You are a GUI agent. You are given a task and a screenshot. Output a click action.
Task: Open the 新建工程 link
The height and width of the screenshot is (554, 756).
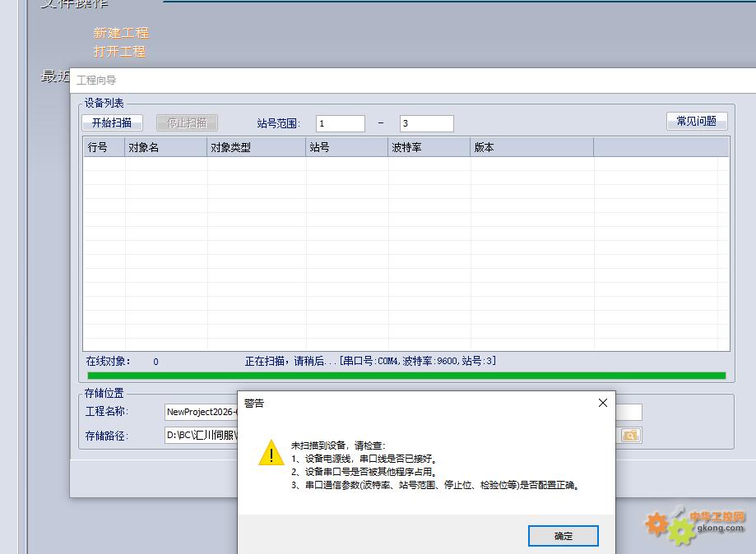pos(121,33)
